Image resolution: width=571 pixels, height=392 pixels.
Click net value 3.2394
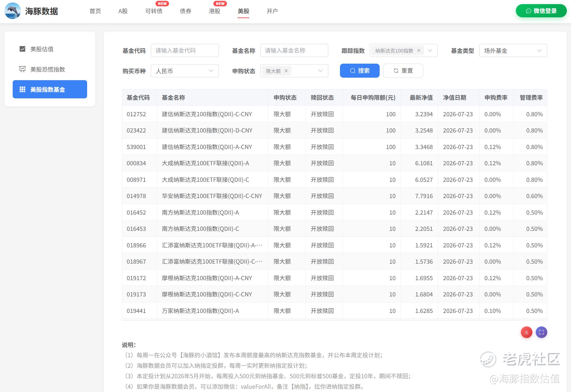tap(424, 114)
